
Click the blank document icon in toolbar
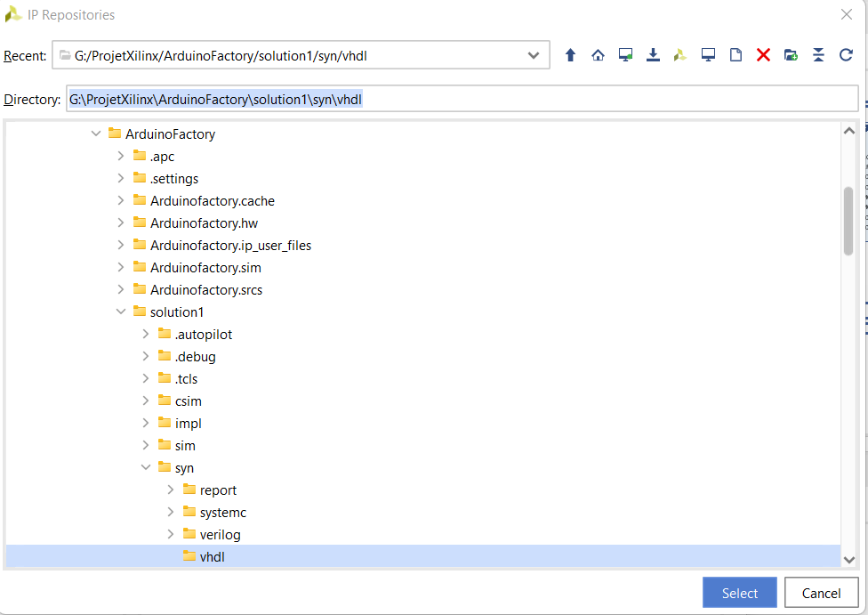click(735, 55)
